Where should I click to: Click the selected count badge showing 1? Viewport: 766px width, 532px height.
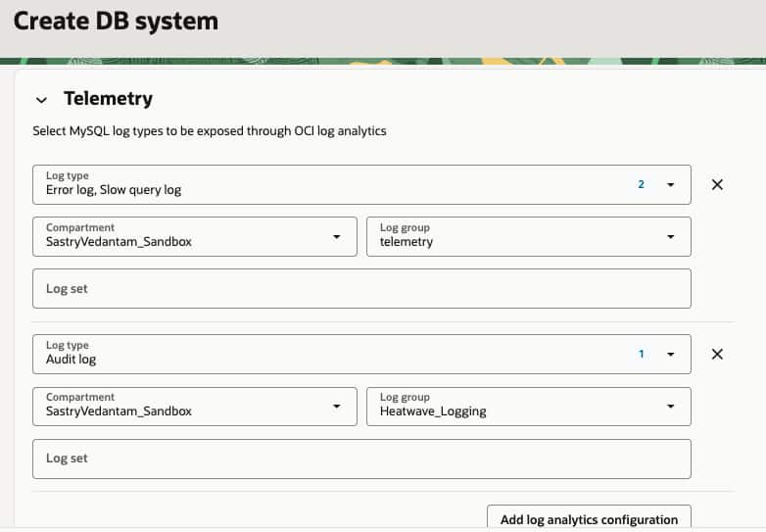click(x=642, y=354)
